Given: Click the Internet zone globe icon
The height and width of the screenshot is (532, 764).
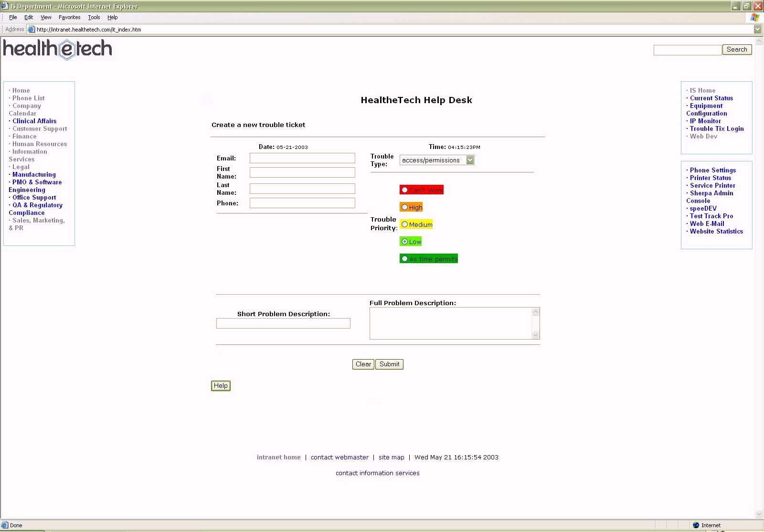Looking at the screenshot, I should pyautogui.click(x=696, y=525).
